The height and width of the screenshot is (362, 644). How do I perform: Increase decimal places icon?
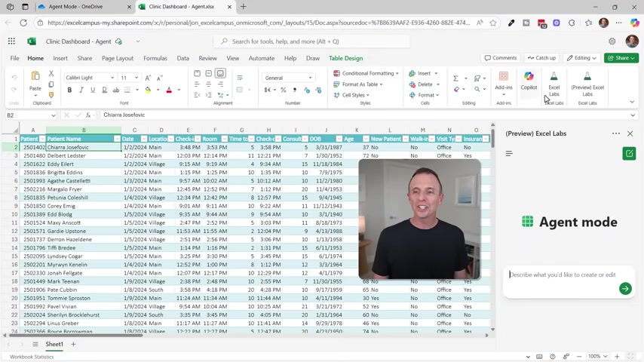pyautogui.click(x=307, y=90)
